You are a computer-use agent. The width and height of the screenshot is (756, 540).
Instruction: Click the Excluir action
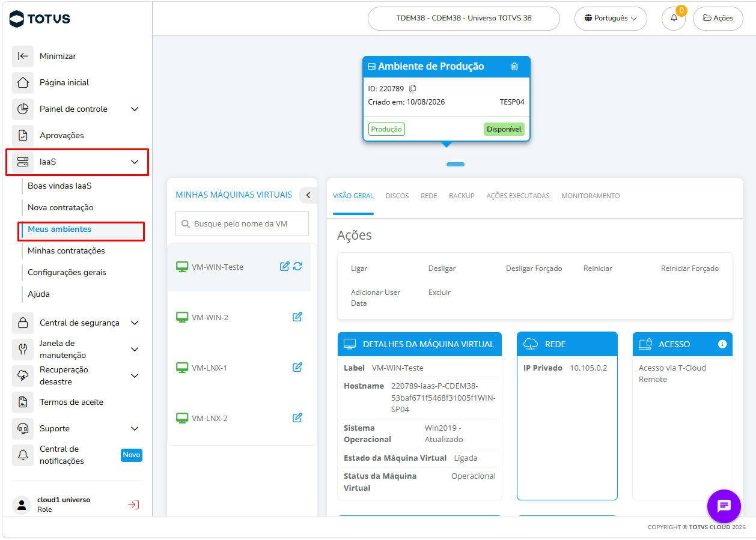pos(439,293)
